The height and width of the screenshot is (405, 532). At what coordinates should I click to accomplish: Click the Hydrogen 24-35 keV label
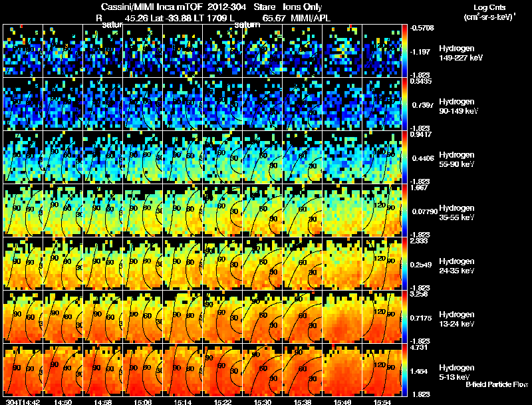point(457,266)
